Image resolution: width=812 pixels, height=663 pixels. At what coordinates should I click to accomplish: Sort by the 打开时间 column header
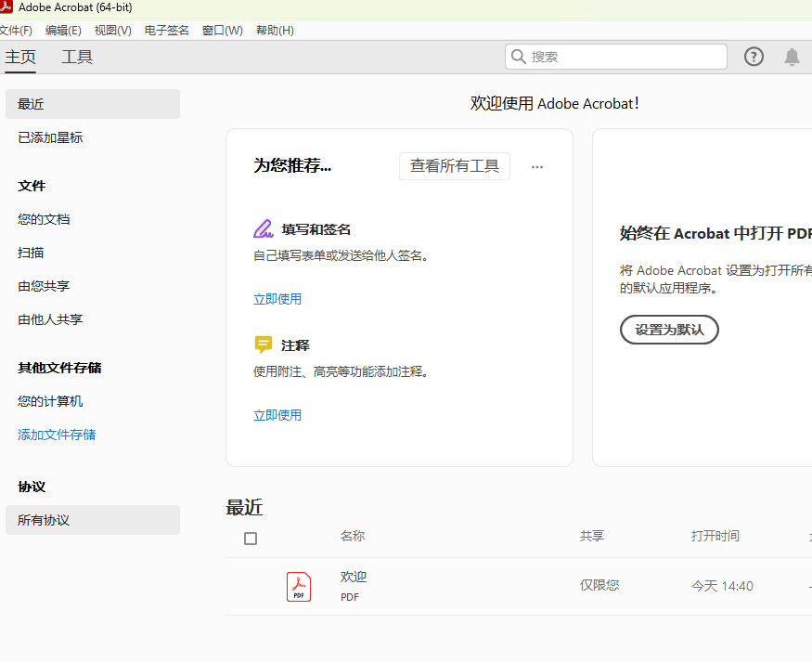(715, 536)
